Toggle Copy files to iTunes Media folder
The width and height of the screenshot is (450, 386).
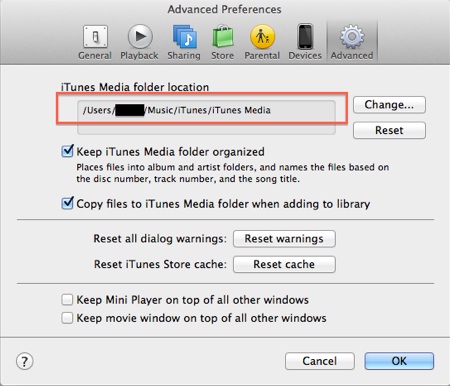tap(67, 203)
